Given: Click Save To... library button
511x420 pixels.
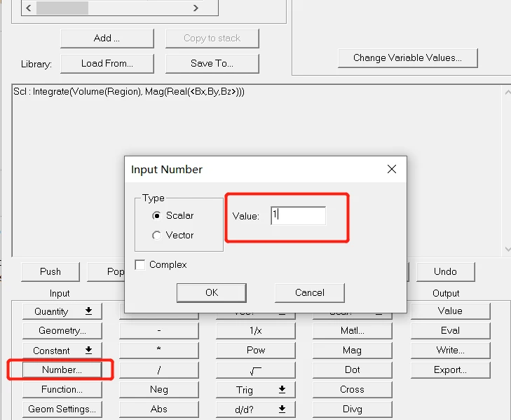Looking at the screenshot, I should point(212,63).
